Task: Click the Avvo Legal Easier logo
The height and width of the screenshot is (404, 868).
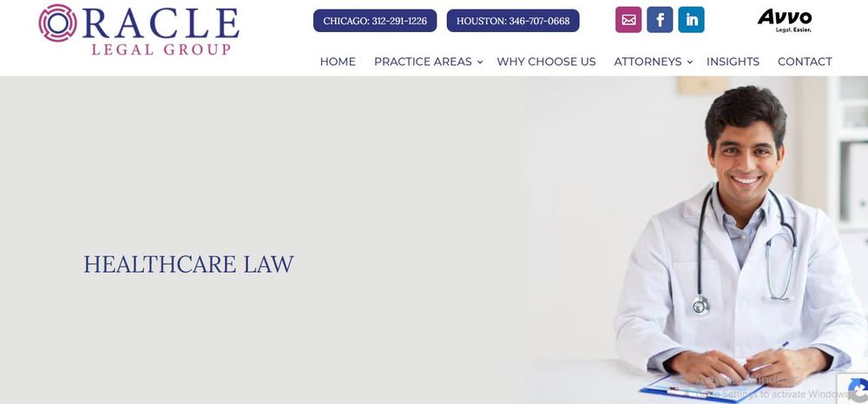Action: click(785, 21)
